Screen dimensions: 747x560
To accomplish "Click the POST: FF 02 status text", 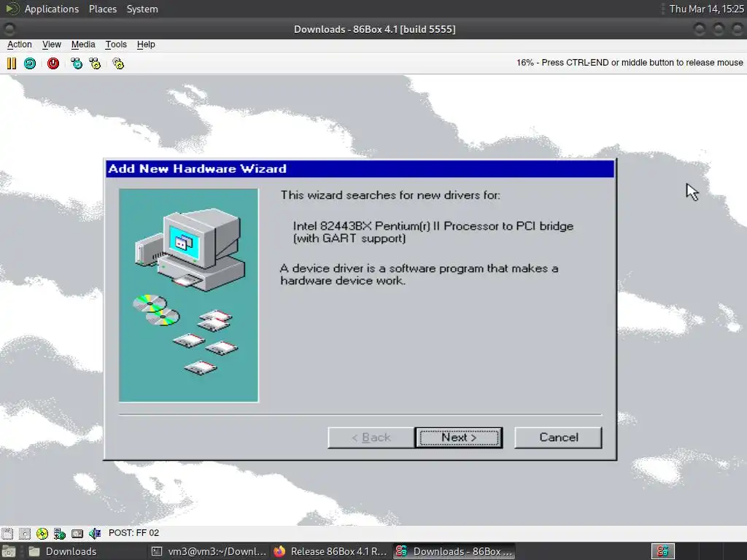I will (134, 533).
